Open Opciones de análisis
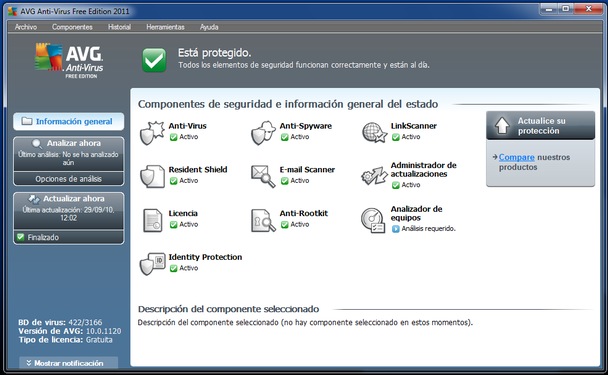Image resolution: width=608 pixels, height=375 pixels. [69, 179]
